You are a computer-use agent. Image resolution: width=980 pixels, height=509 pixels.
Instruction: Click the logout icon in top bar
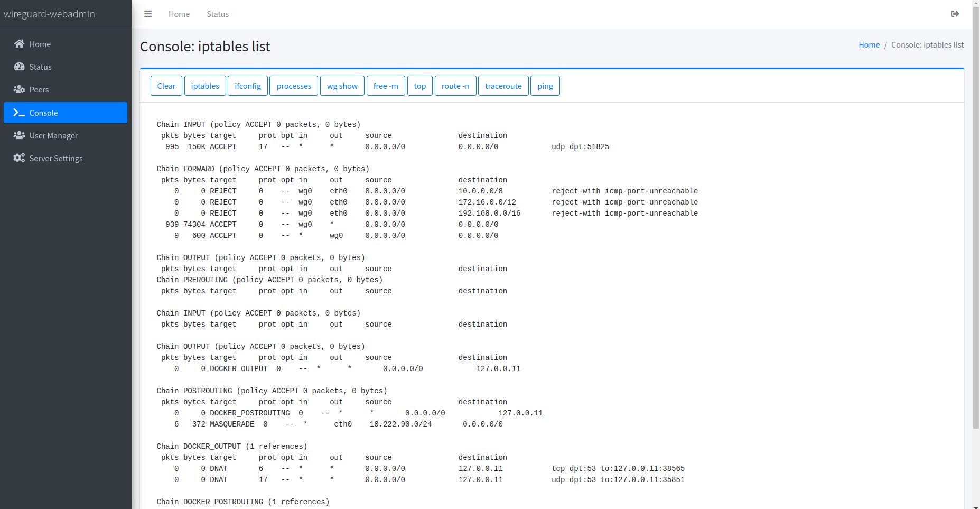(x=955, y=14)
